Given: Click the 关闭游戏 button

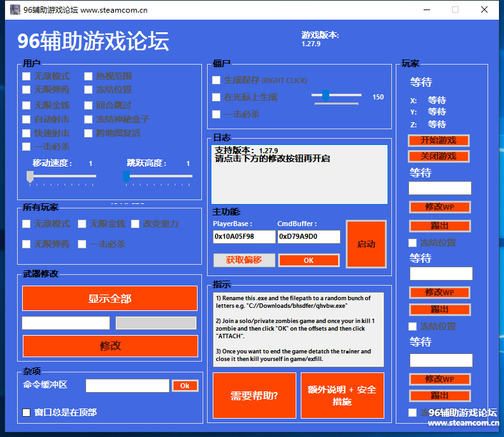Looking at the screenshot, I should click(438, 156).
